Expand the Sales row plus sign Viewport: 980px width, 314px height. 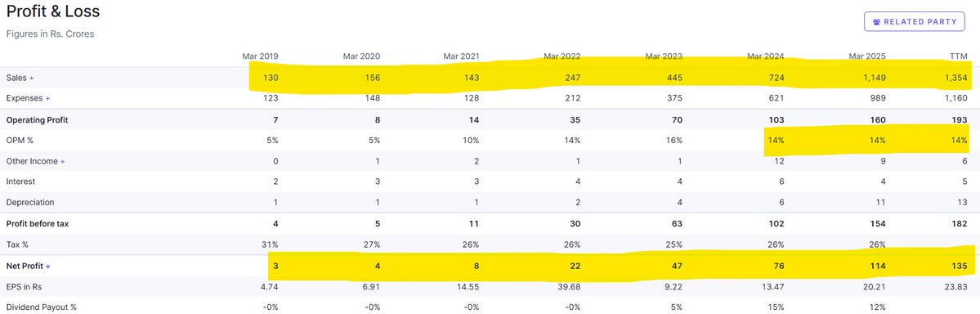[x=32, y=78]
